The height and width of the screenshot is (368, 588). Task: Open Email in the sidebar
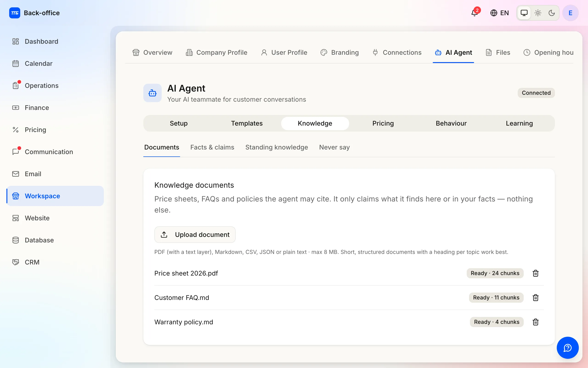(55, 174)
